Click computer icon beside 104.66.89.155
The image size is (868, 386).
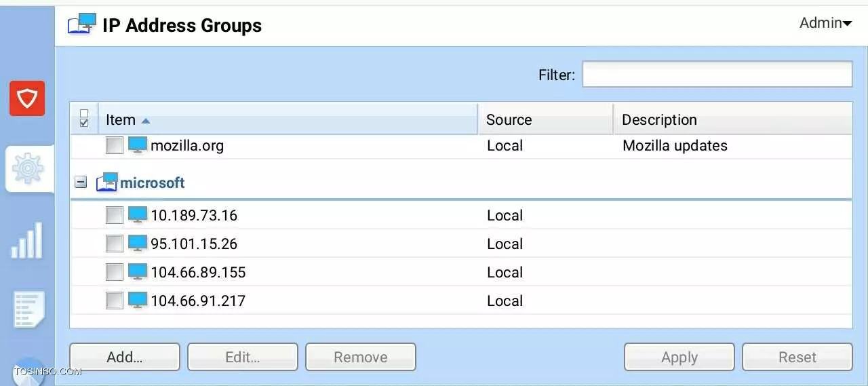point(138,272)
